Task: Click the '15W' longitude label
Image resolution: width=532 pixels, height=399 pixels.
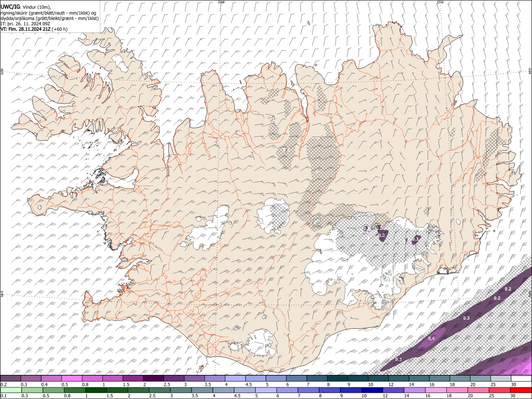Action: pyautogui.click(x=440, y=2)
